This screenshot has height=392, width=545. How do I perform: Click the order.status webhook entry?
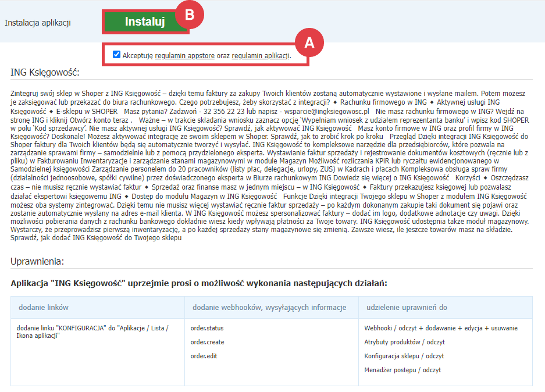coord(207,328)
